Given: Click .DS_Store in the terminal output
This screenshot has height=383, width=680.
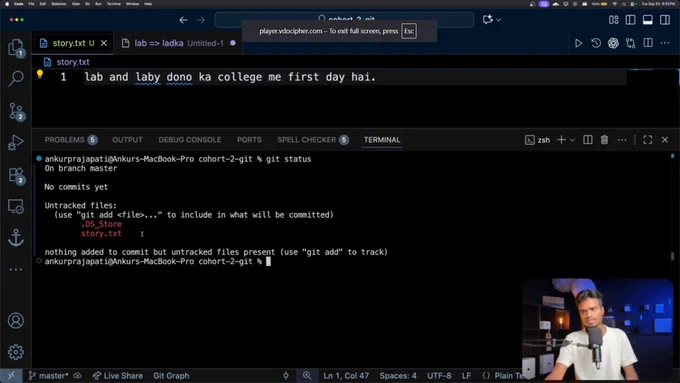Looking at the screenshot, I should tap(101, 224).
